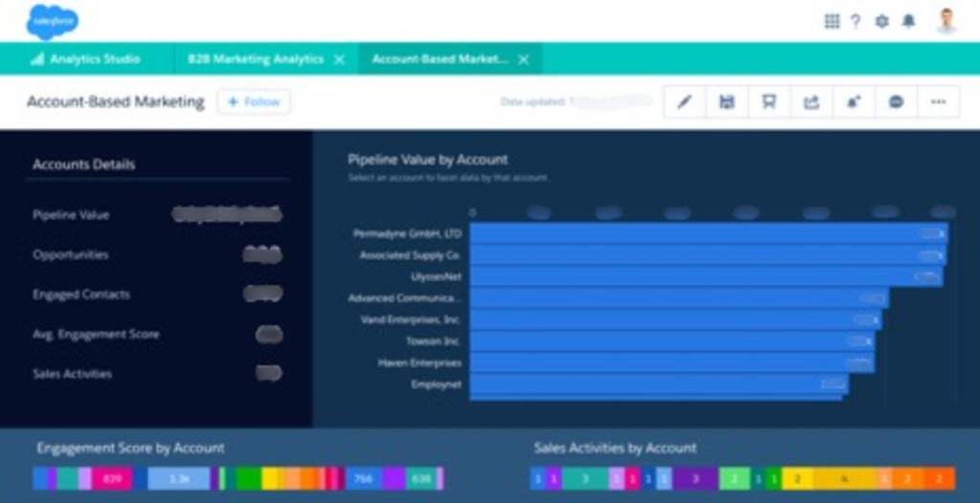Click the Opportunities metric label

pyautogui.click(x=70, y=255)
